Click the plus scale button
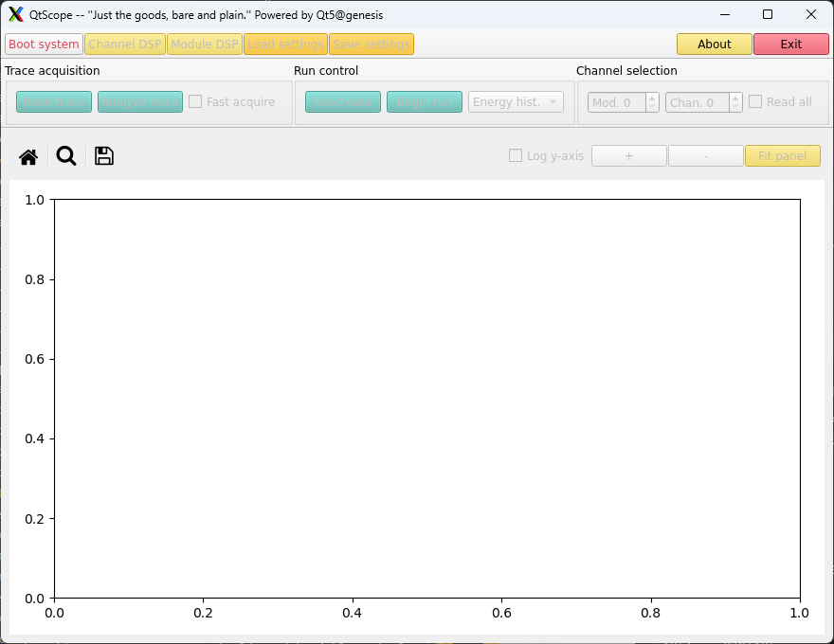834x644 pixels. (x=629, y=156)
